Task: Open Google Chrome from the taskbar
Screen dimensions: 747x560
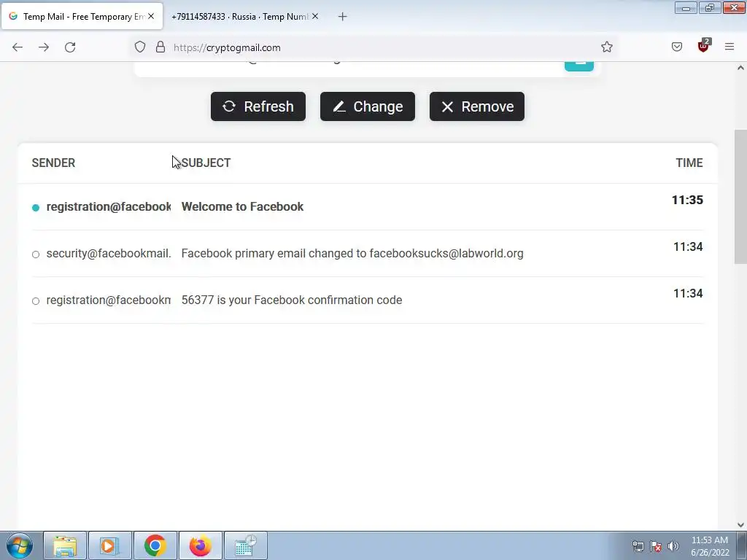Action: [x=155, y=545]
